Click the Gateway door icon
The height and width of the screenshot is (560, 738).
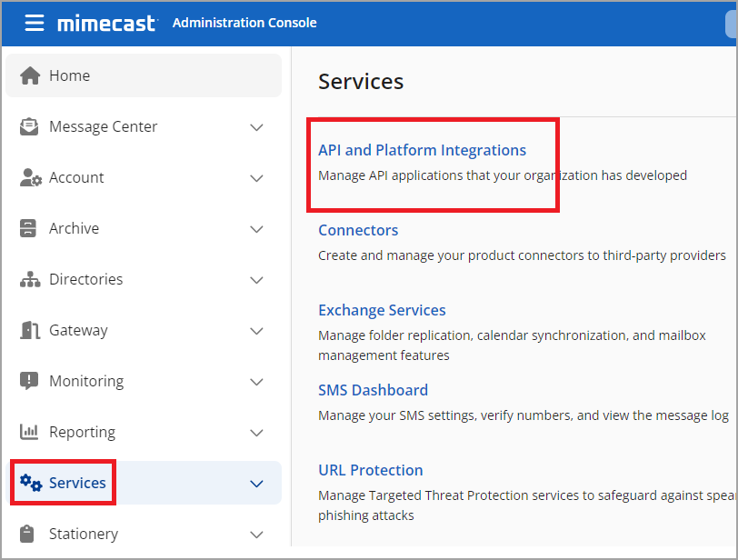pyautogui.click(x=30, y=330)
